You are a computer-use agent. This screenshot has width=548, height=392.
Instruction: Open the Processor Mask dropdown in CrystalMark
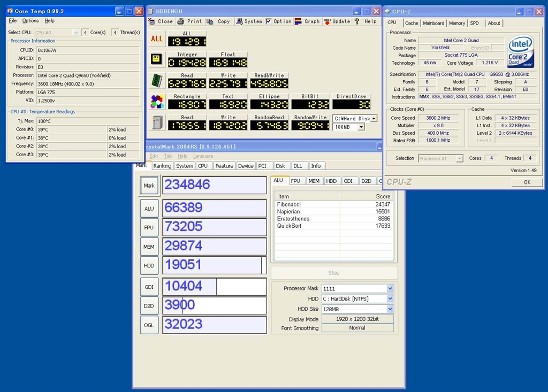click(390, 289)
